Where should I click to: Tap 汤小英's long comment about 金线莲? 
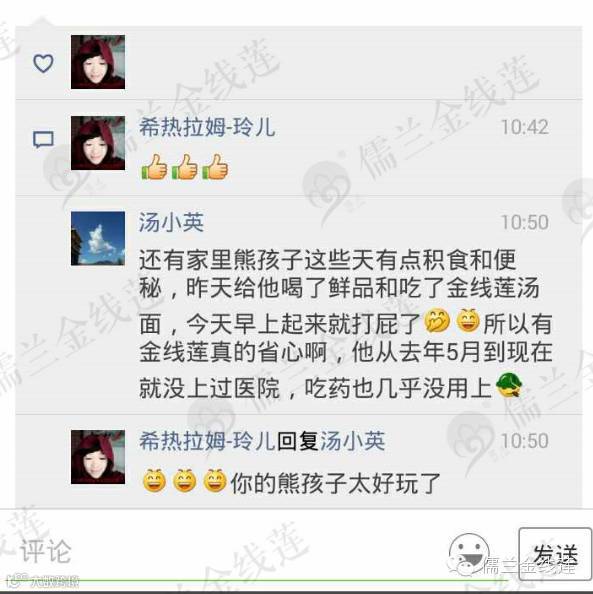(x=345, y=324)
